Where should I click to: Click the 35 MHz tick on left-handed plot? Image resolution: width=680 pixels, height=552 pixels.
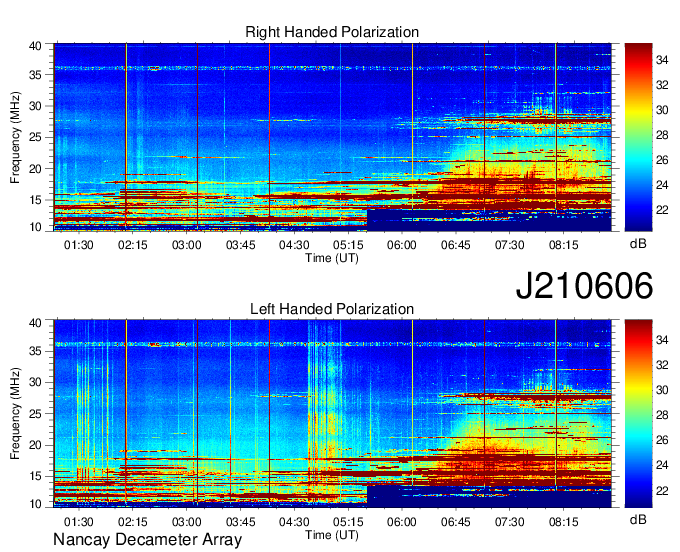click(x=35, y=351)
